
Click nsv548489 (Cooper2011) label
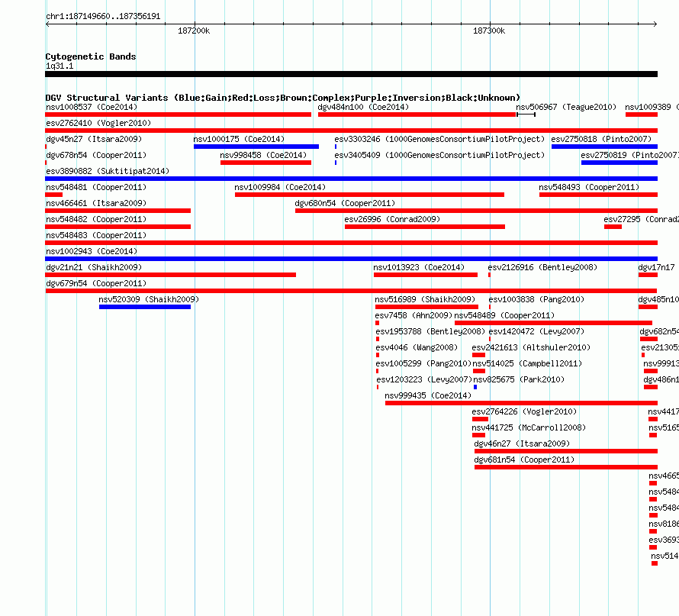pos(504,315)
